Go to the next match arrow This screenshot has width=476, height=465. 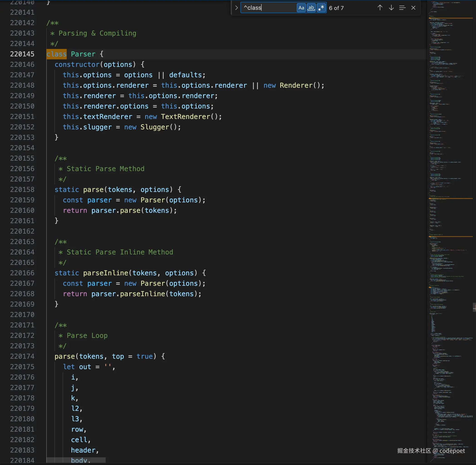[x=391, y=8]
